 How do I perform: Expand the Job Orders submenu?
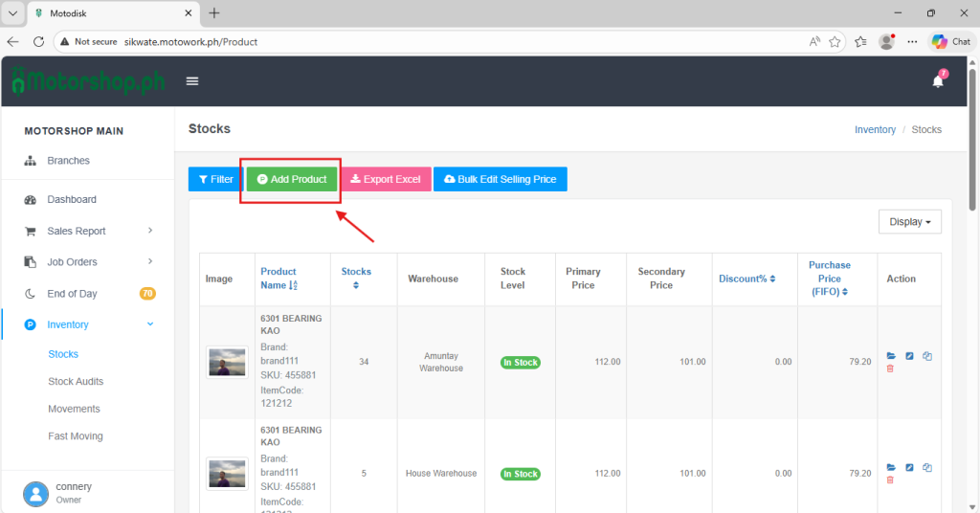[x=150, y=262]
